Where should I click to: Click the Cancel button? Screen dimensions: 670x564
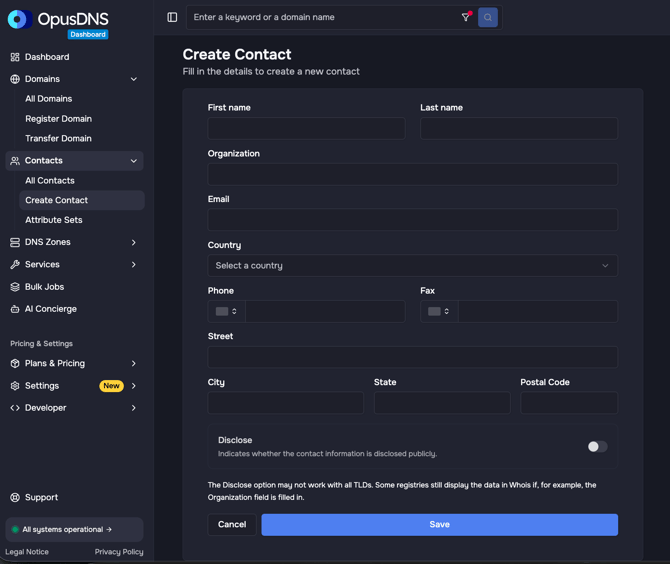coord(232,524)
